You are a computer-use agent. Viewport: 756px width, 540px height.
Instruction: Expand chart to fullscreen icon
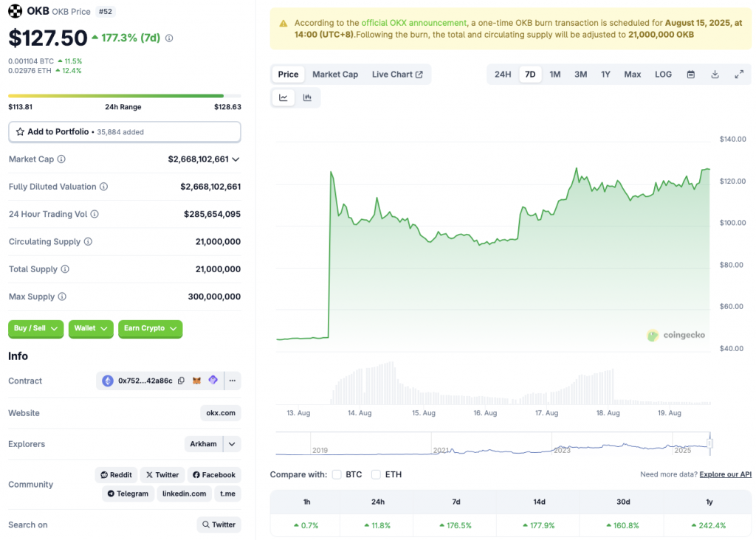tap(739, 75)
